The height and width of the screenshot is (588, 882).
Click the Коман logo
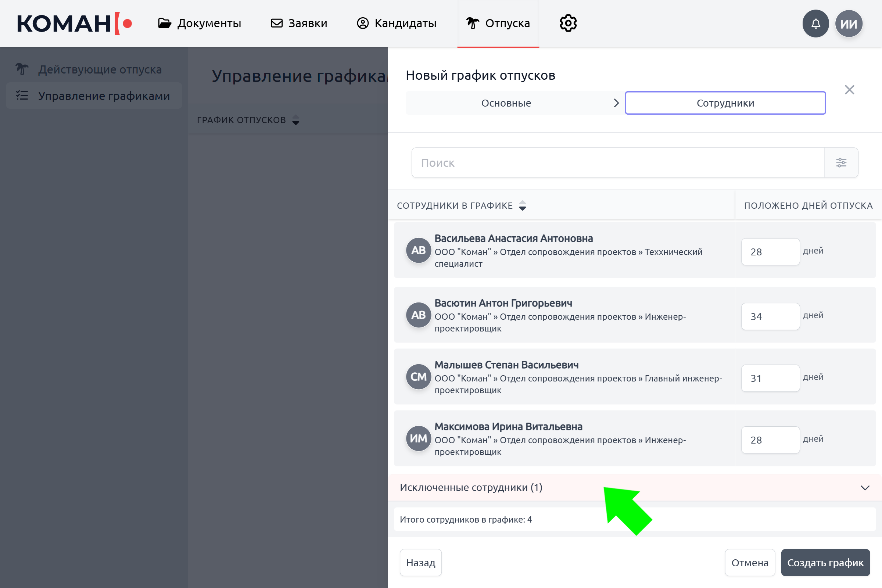coord(74,24)
